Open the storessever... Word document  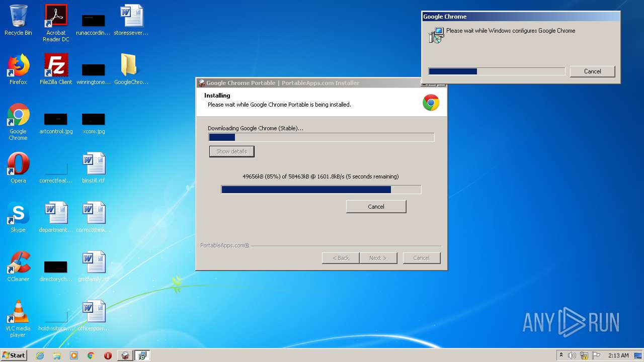pos(131,21)
